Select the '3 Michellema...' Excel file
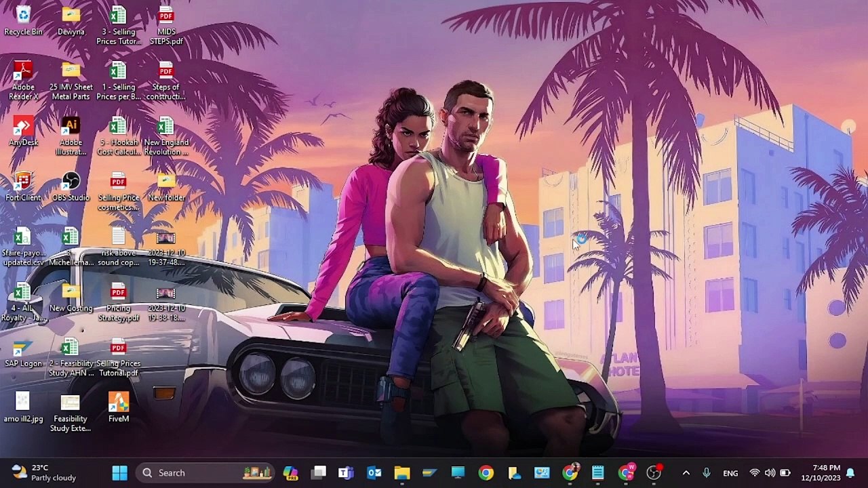This screenshot has height=488, width=868. coord(71,247)
